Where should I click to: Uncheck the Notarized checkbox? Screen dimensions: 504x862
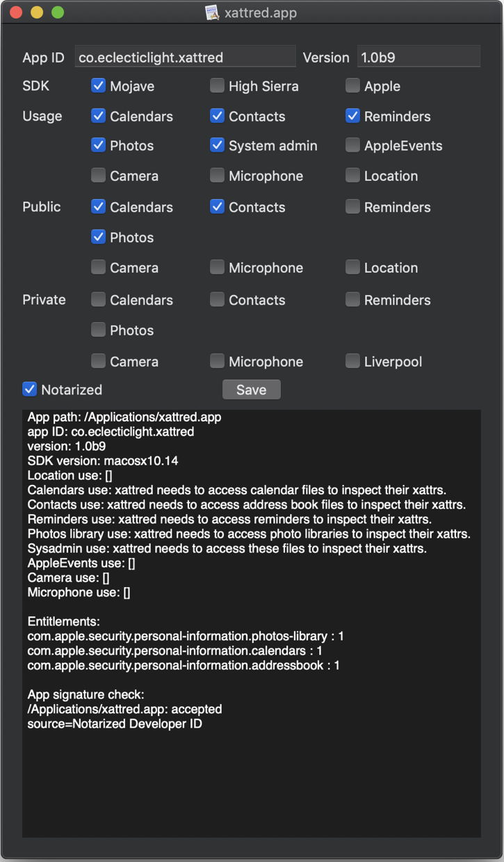click(x=30, y=390)
